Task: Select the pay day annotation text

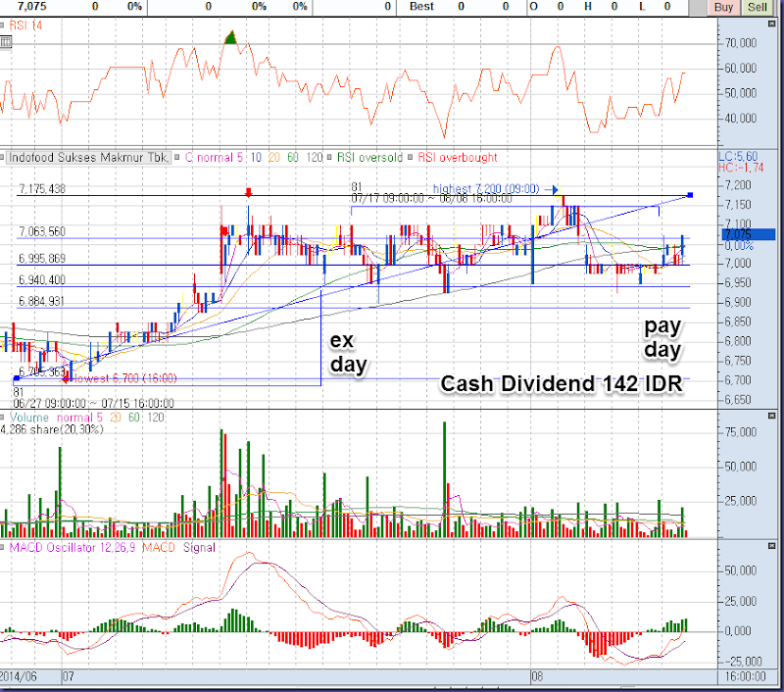Action: [x=662, y=337]
